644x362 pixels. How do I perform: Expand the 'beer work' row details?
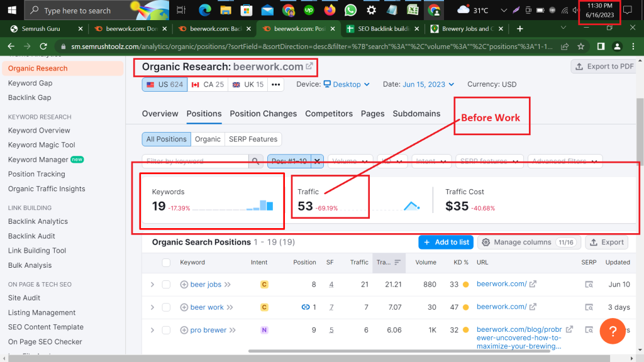click(152, 307)
